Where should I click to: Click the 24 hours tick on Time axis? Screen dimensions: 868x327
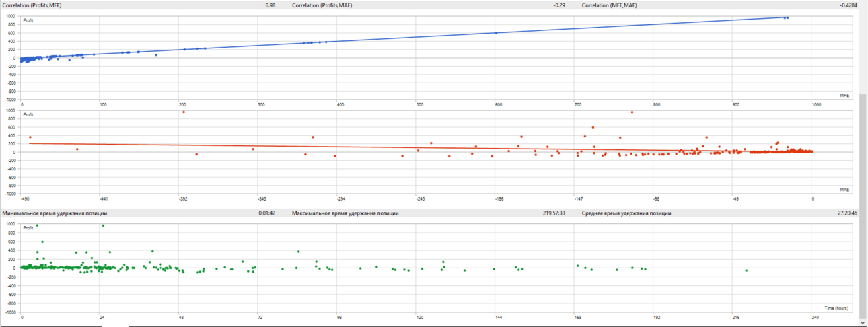(102, 317)
